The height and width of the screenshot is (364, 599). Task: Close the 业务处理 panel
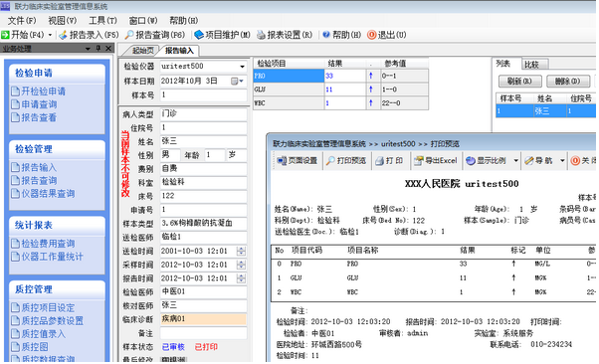[108, 48]
